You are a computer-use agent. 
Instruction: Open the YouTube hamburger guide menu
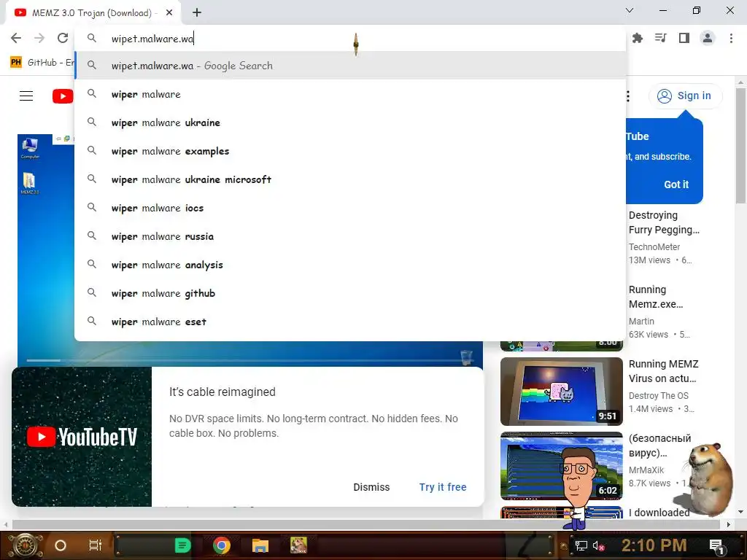tap(26, 96)
